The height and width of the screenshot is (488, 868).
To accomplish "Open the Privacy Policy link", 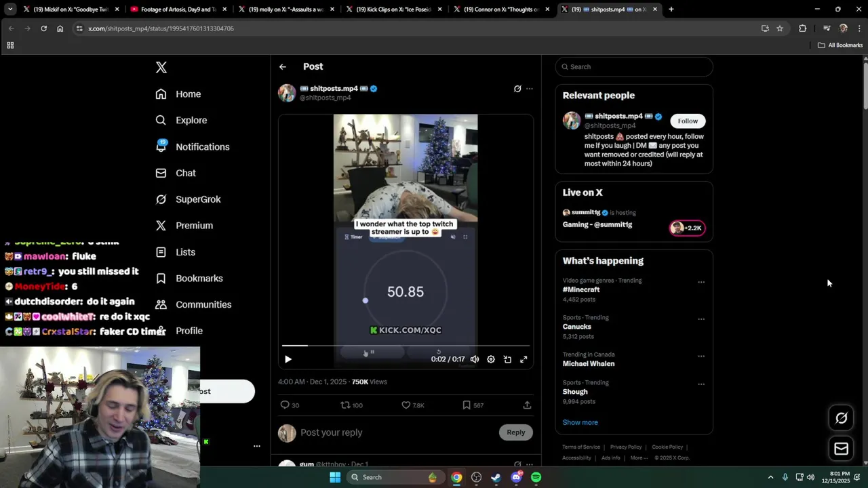I will pyautogui.click(x=626, y=447).
